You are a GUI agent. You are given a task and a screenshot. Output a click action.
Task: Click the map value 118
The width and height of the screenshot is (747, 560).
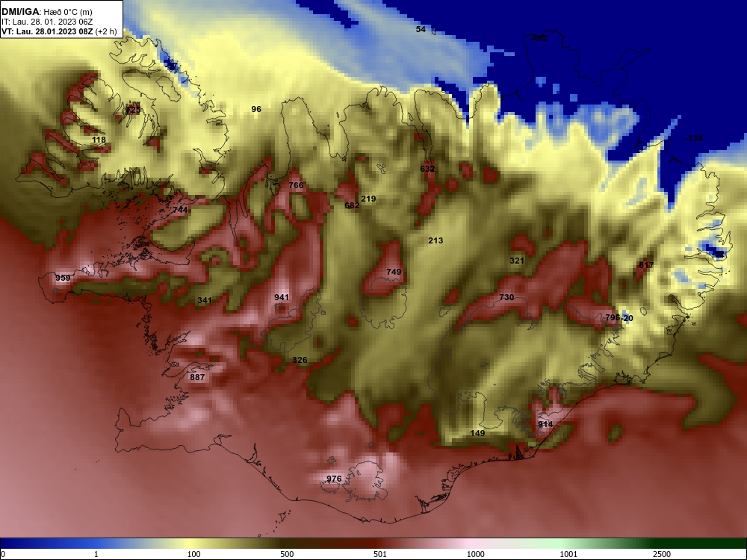click(x=99, y=140)
